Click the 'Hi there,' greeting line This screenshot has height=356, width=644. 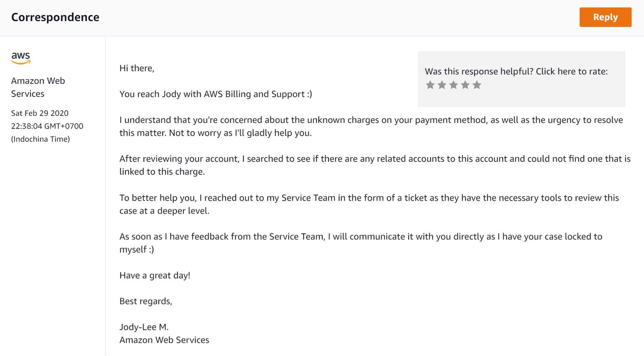(x=137, y=68)
